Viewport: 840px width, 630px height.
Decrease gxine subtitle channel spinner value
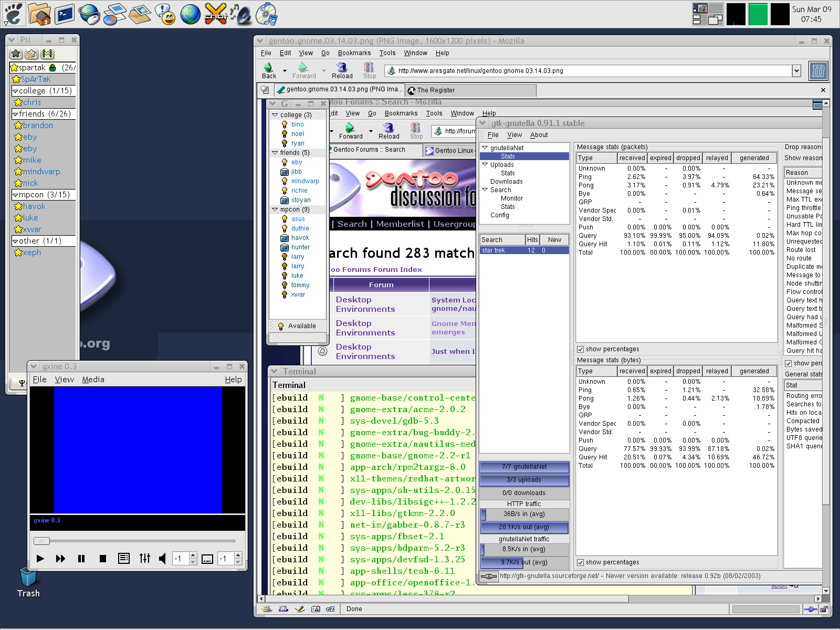click(238, 562)
